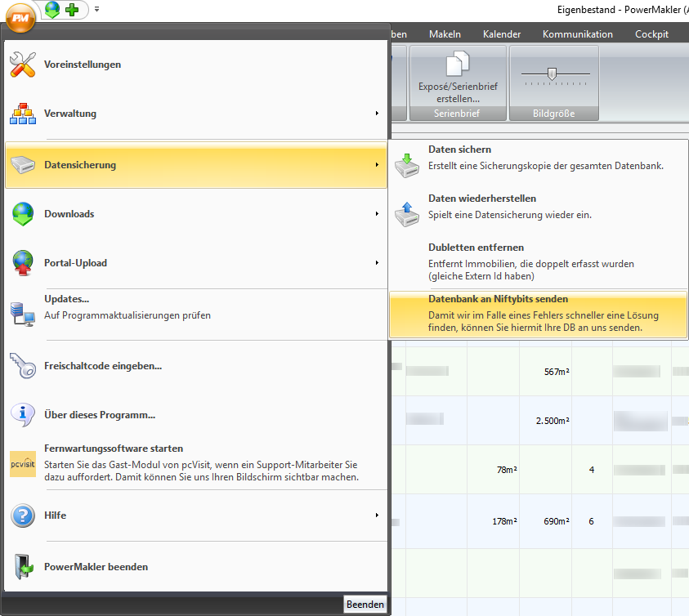Open the quick access toolbar dropdown arrow

pos(96,9)
